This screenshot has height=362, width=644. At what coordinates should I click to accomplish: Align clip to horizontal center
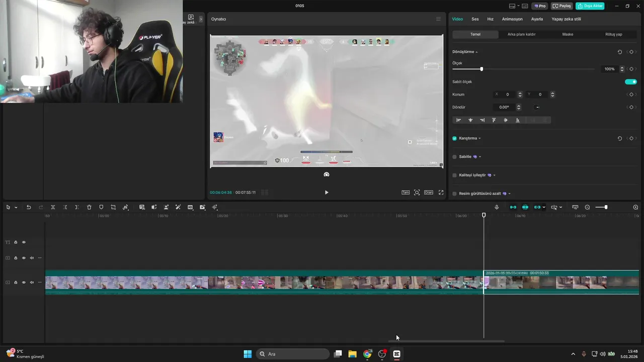tap(470, 120)
